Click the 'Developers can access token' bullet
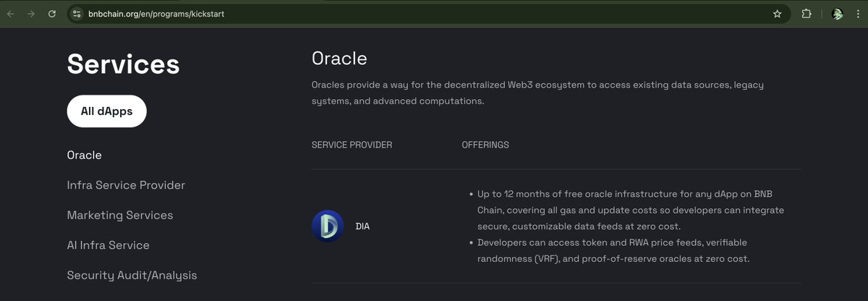Screen dimensions: 868x301 (x=613, y=250)
